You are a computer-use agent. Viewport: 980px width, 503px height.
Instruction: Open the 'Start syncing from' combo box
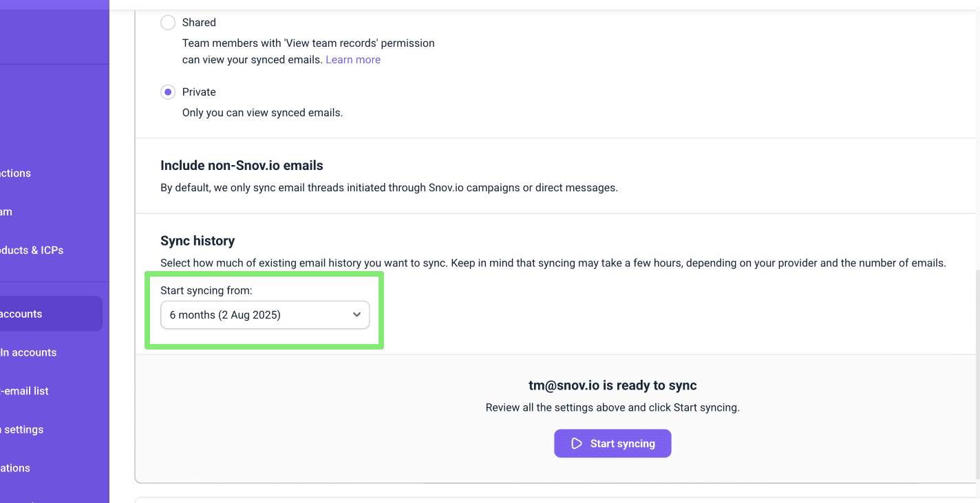tap(265, 315)
